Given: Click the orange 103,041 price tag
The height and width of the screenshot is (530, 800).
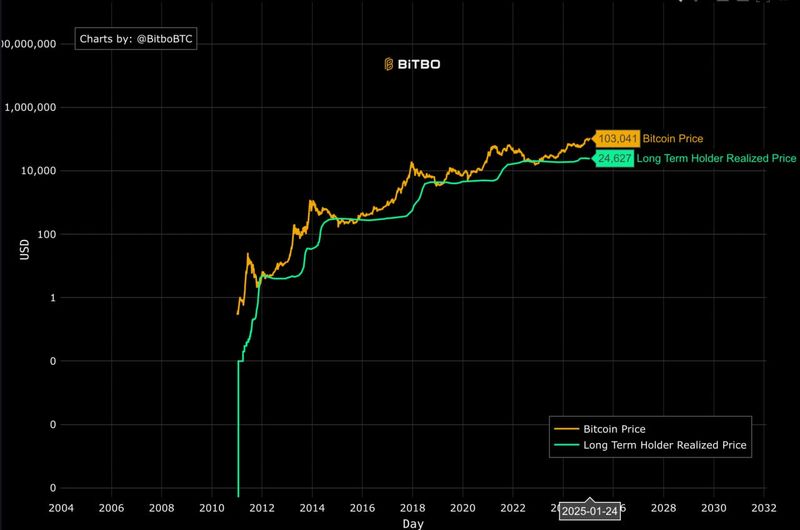Looking at the screenshot, I should coord(616,138).
